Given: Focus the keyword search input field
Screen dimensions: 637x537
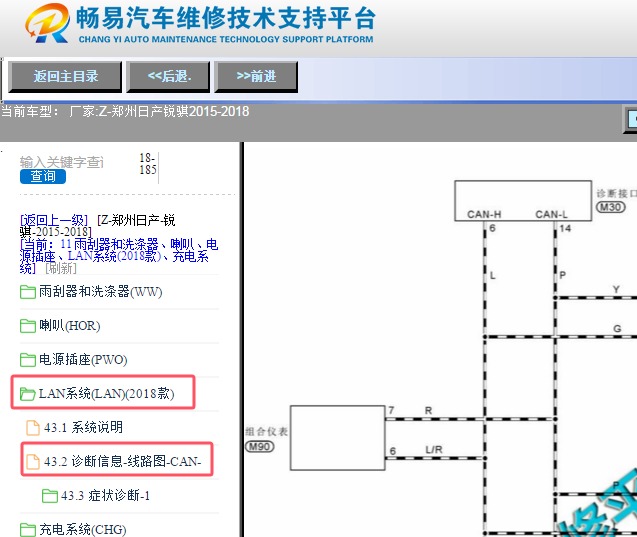Looking at the screenshot, I should [x=62, y=162].
